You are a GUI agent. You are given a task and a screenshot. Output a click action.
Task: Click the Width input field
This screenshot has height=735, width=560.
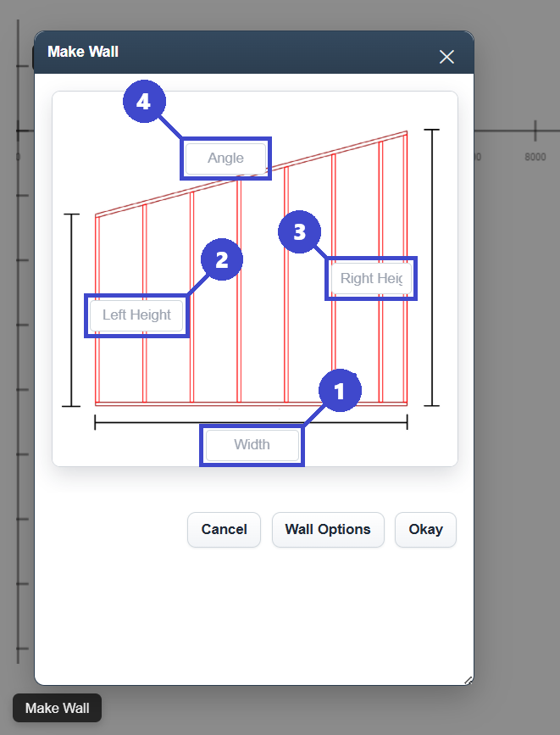(252, 445)
